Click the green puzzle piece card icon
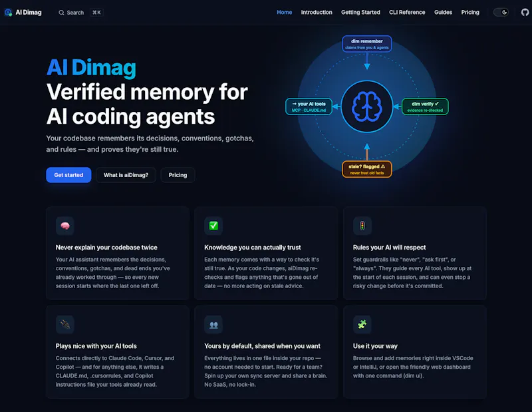 point(362,325)
